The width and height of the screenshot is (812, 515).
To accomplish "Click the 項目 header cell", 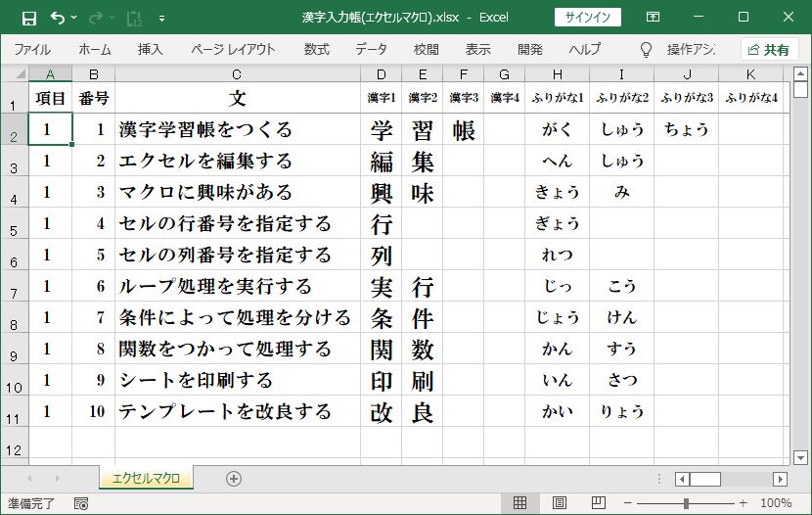I will [50, 97].
